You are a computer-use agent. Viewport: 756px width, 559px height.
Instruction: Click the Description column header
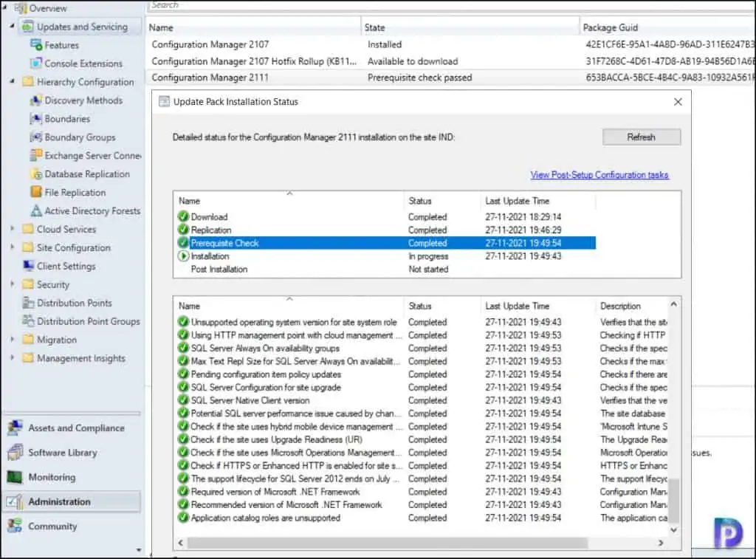point(630,306)
